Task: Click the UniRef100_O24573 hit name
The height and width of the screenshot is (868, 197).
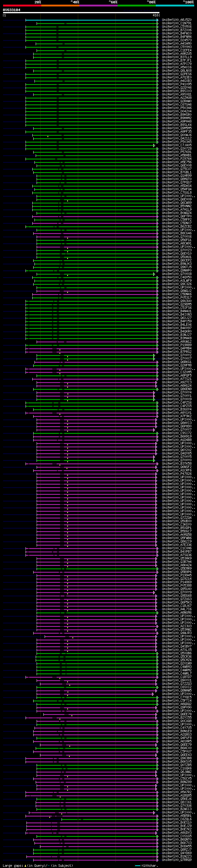Action: (x=177, y=40)
